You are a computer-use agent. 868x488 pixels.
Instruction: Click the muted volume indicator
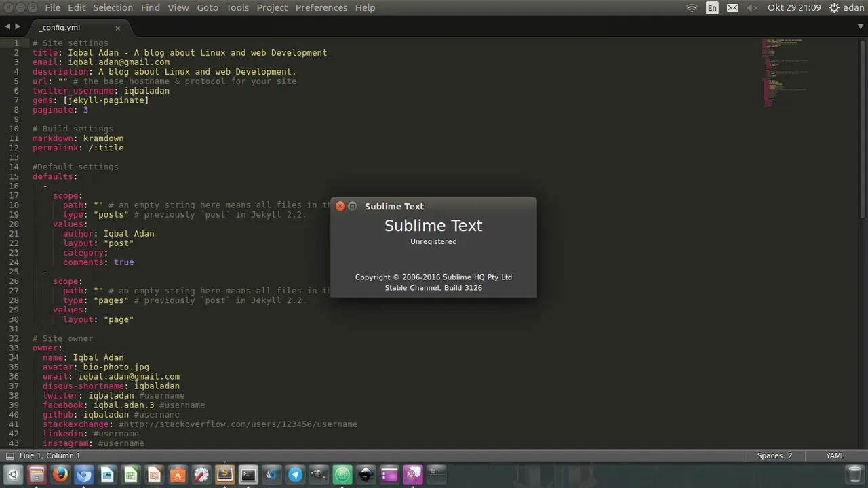752,8
